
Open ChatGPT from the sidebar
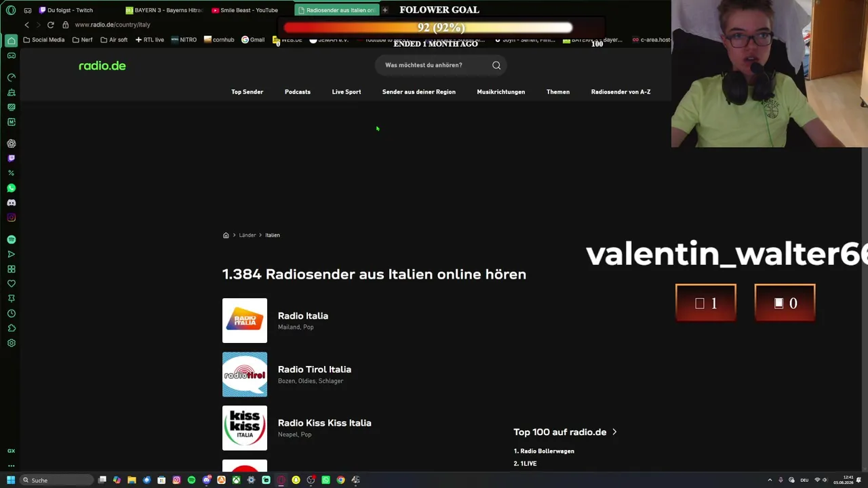pos(12,144)
